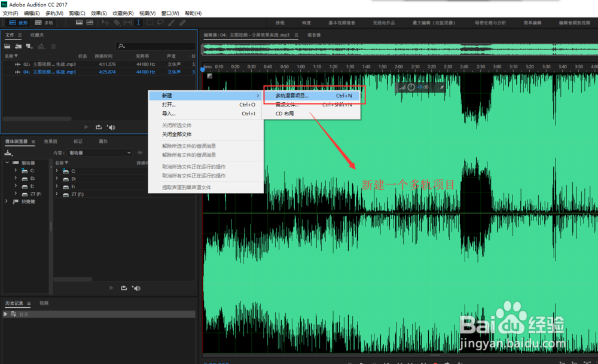Sort files by 持续时间 column
This screenshot has width=598, height=364.
pyautogui.click(x=103, y=56)
